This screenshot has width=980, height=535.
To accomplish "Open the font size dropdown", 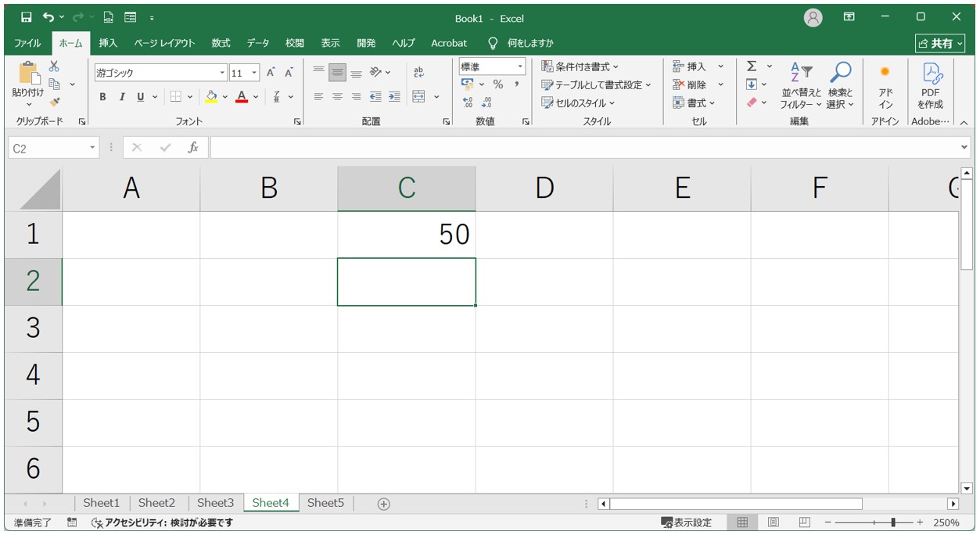I will [255, 73].
